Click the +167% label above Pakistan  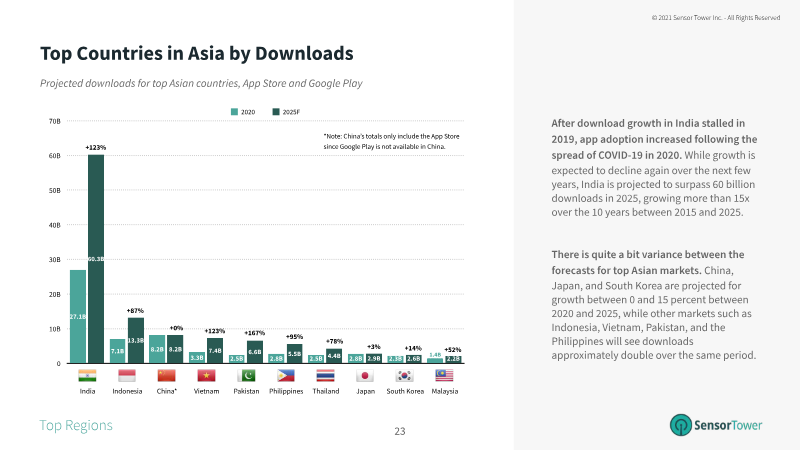pyautogui.click(x=254, y=332)
